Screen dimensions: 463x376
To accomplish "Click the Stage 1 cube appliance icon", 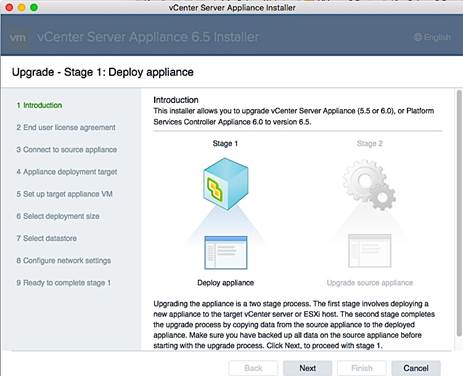I will click(226, 184).
